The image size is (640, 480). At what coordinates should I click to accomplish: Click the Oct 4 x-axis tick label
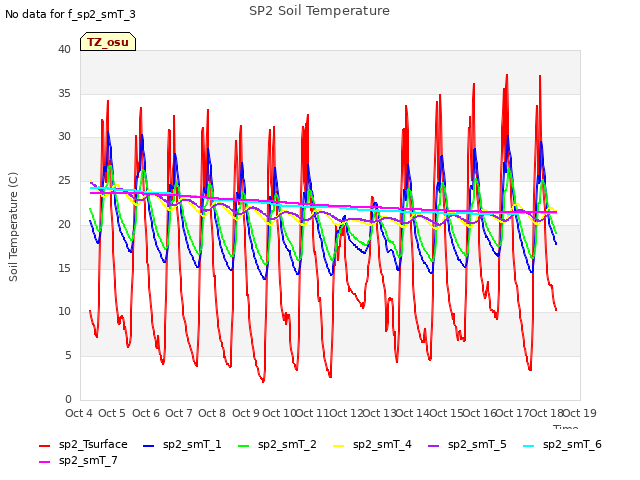click(79, 413)
